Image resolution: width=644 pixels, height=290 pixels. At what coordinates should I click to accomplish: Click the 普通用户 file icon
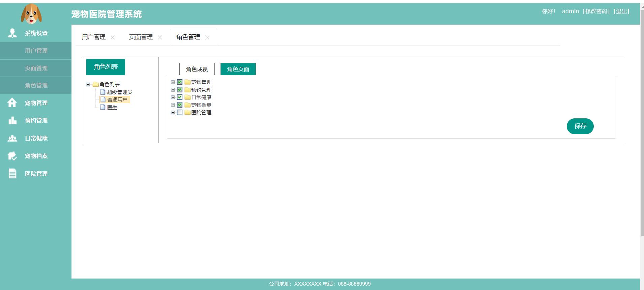tap(103, 99)
